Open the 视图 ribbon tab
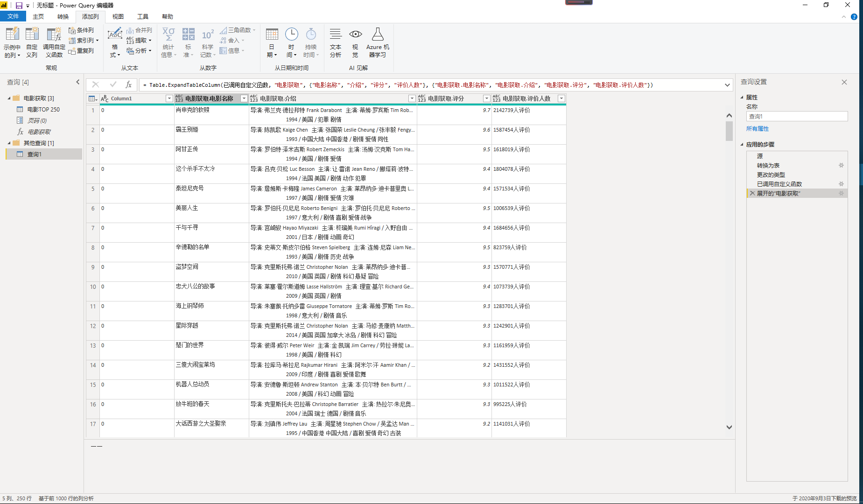Image resolution: width=863 pixels, height=504 pixels. [x=118, y=16]
